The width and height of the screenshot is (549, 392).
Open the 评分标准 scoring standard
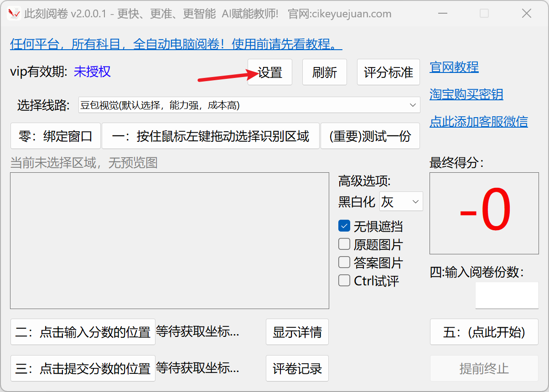click(388, 72)
